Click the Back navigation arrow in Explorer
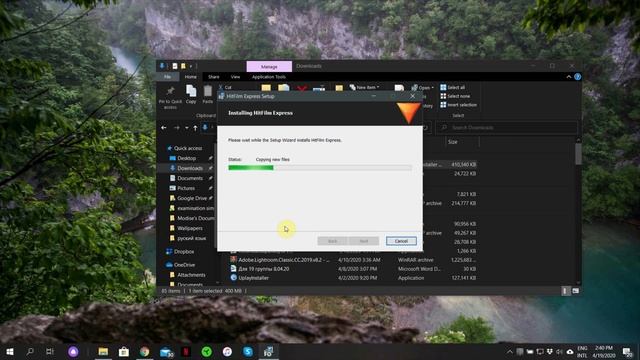 coord(164,128)
